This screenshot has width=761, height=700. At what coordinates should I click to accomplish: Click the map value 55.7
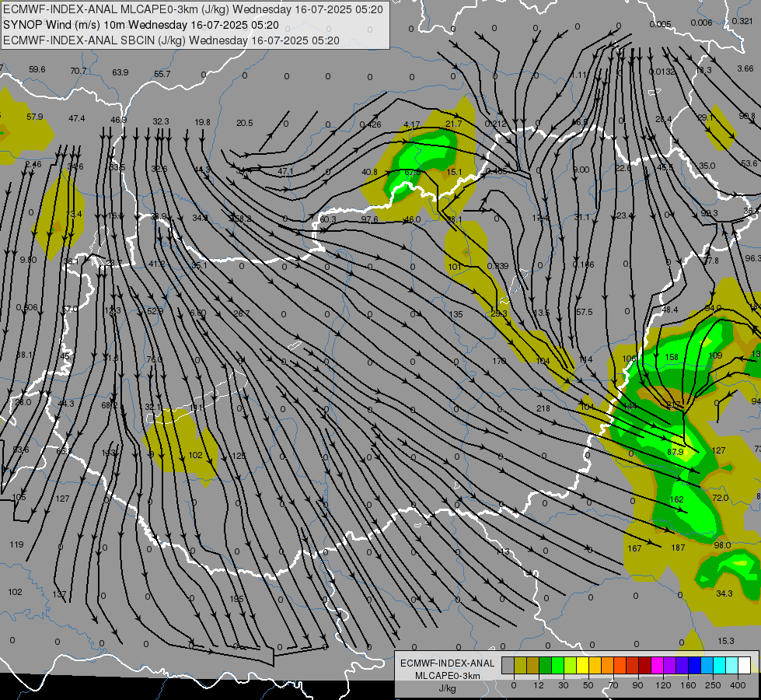point(162,74)
